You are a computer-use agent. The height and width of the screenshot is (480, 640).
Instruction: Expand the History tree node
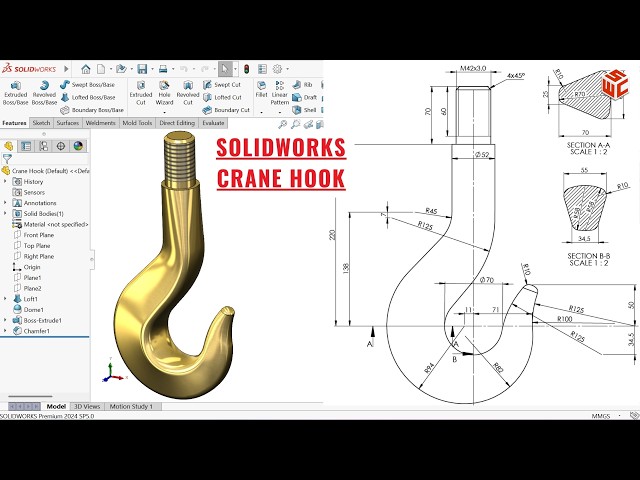(x=5, y=181)
